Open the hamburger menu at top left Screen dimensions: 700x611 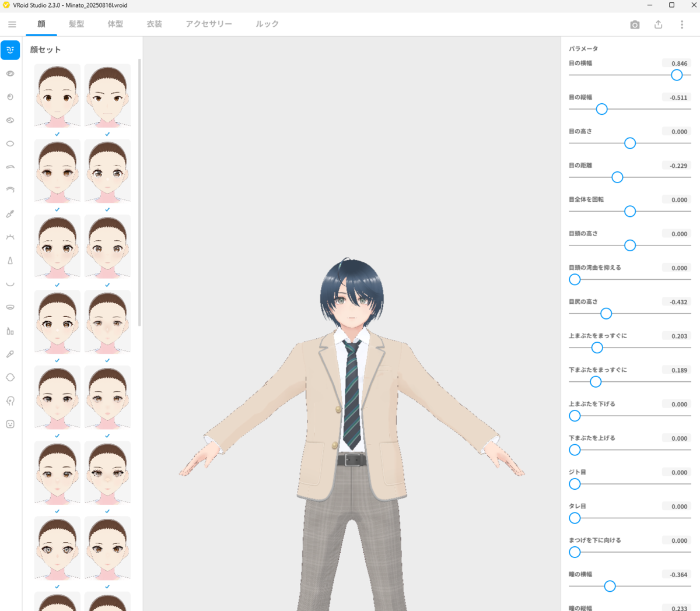(12, 24)
